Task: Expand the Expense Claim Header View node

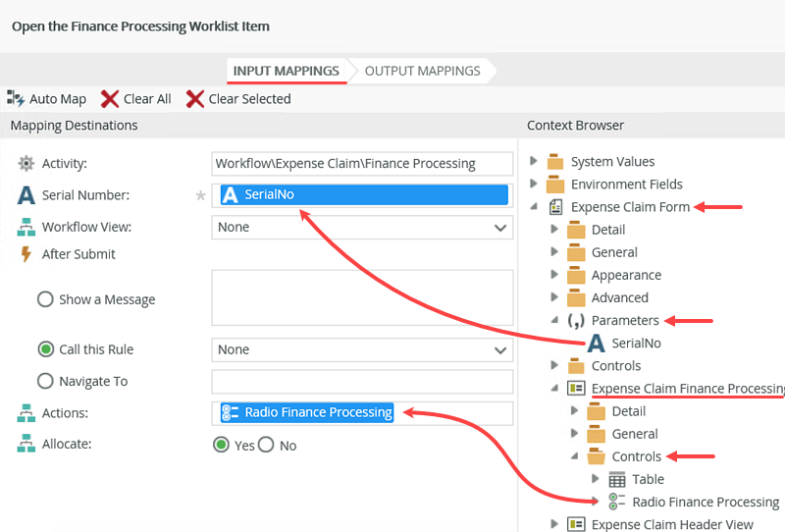Action: [x=554, y=524]
